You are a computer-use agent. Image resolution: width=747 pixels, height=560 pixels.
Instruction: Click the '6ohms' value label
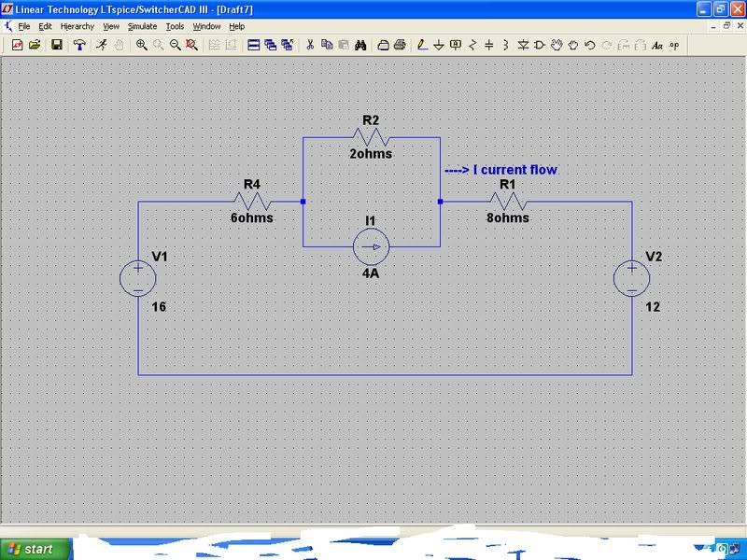[x=252, y=217]
